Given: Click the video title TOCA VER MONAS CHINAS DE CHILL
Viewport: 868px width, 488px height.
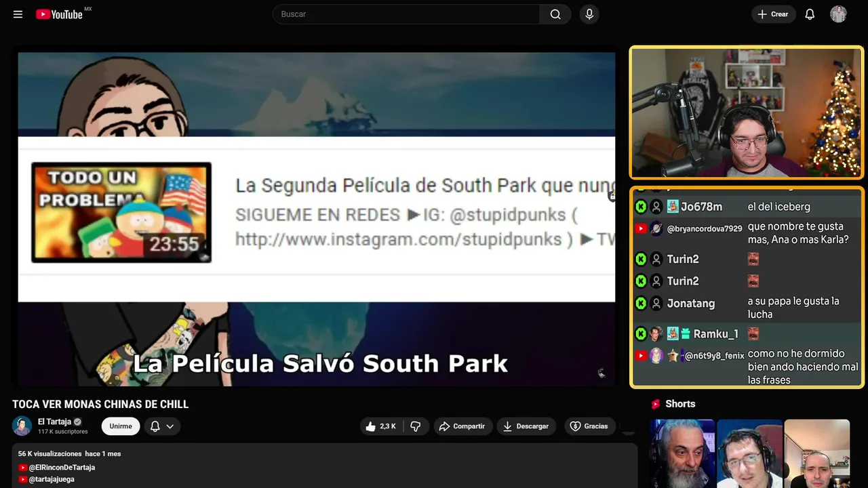Looking at the screenshot, I should (x=100, y=404).
